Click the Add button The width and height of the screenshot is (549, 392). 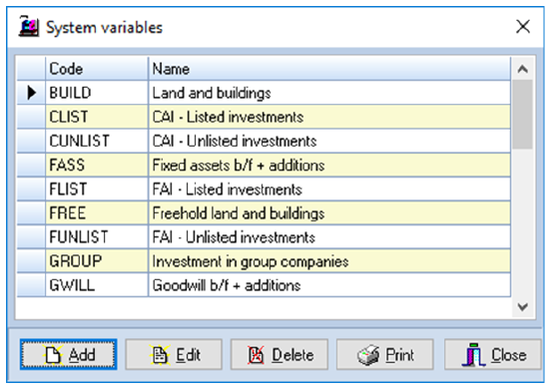click(x=68, y=354)
